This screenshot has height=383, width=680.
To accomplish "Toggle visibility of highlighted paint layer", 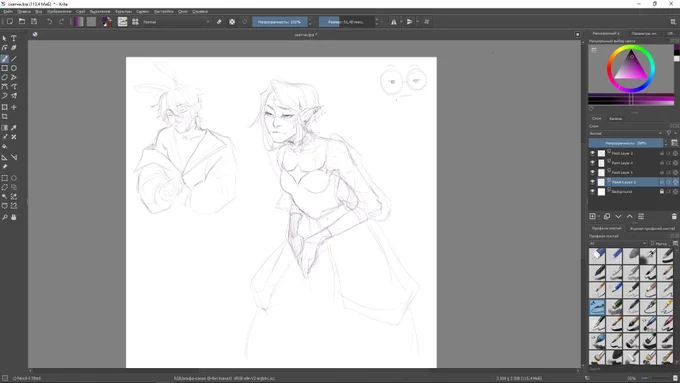I will [592, 182].
